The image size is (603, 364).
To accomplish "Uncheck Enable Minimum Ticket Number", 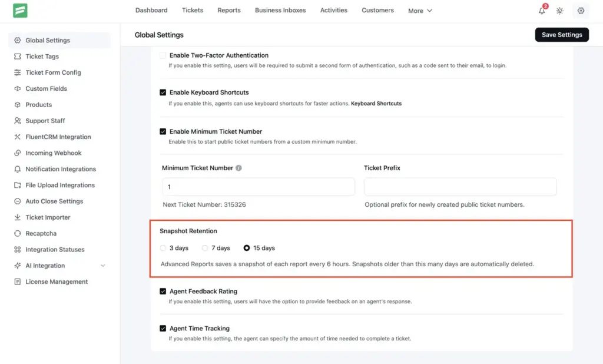I will pos(163,131).
